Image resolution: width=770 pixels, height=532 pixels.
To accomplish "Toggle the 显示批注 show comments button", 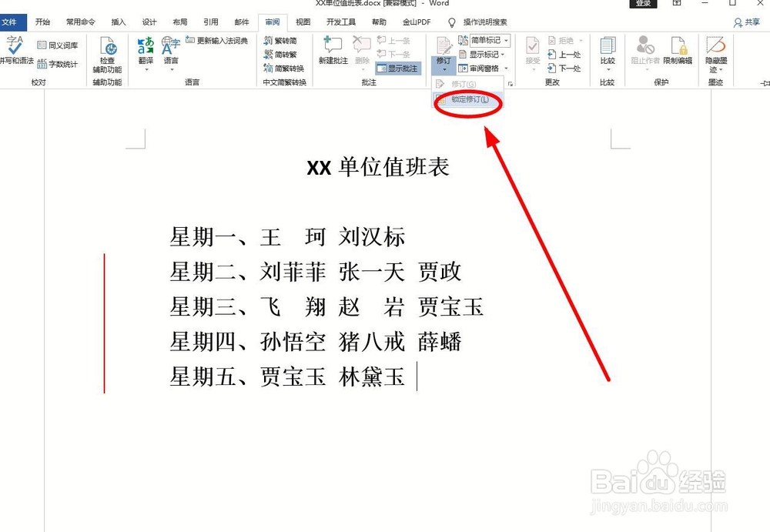I will pos(397,69).
